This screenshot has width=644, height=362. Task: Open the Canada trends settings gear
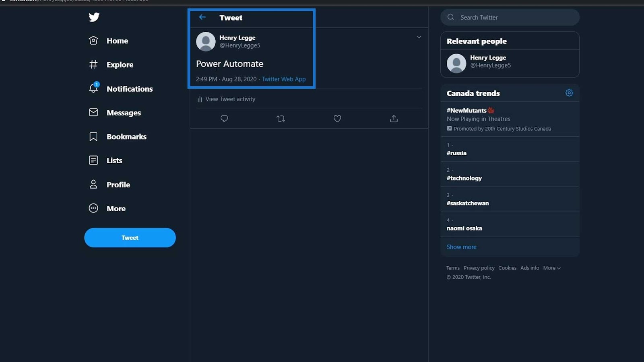pos(569,93)
